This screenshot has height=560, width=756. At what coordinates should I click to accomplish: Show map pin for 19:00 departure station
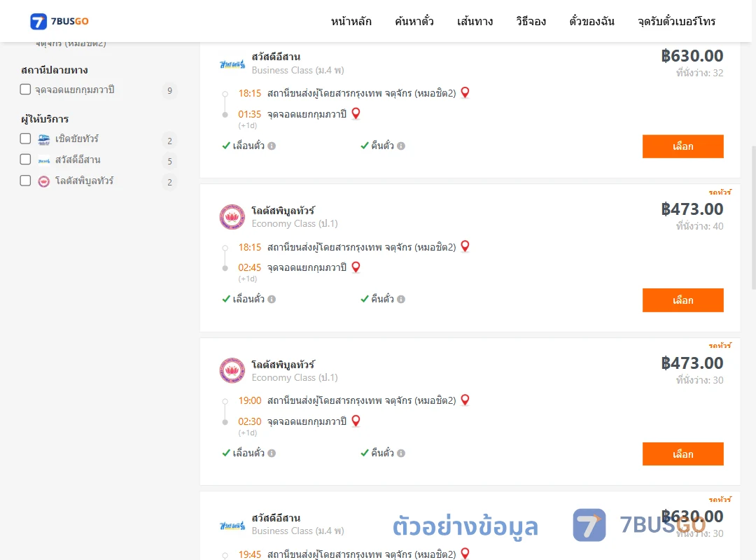tap(465, 400)
